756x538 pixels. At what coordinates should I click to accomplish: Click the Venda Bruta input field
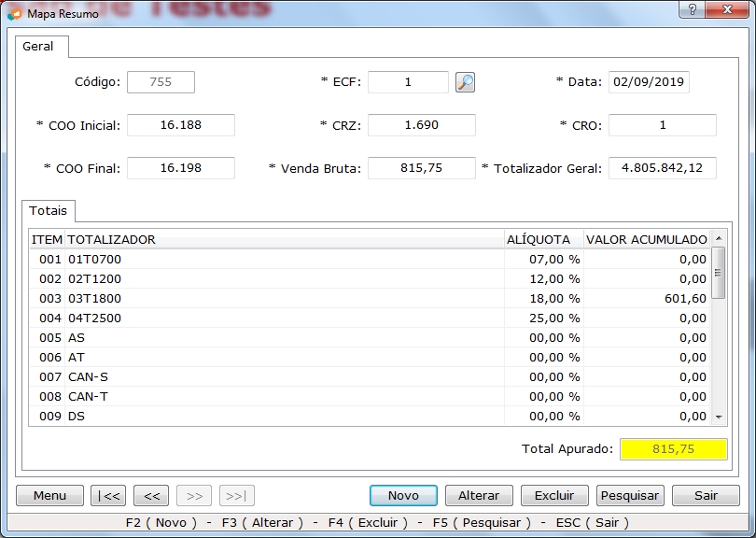click(x=421, y=168)
